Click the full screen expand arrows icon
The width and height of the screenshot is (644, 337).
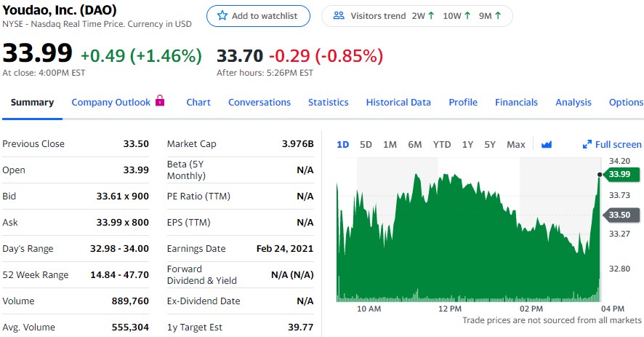click(587, 144)
